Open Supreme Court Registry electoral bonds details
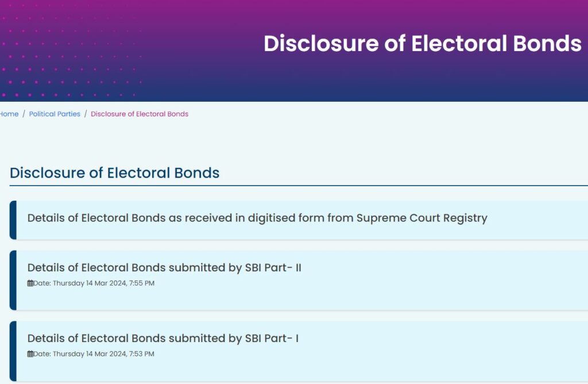 click(x=257, y=218)
